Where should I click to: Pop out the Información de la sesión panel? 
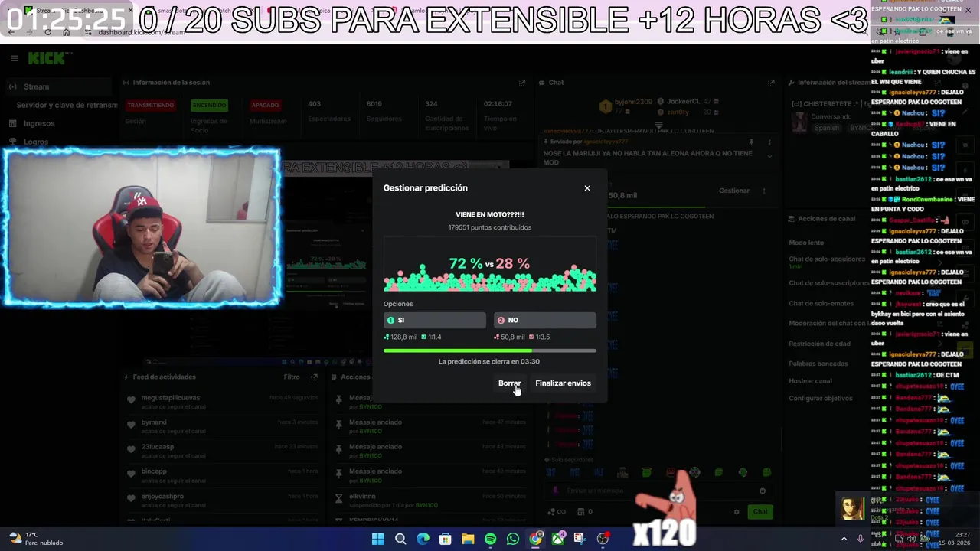click(x=522, y=83)
